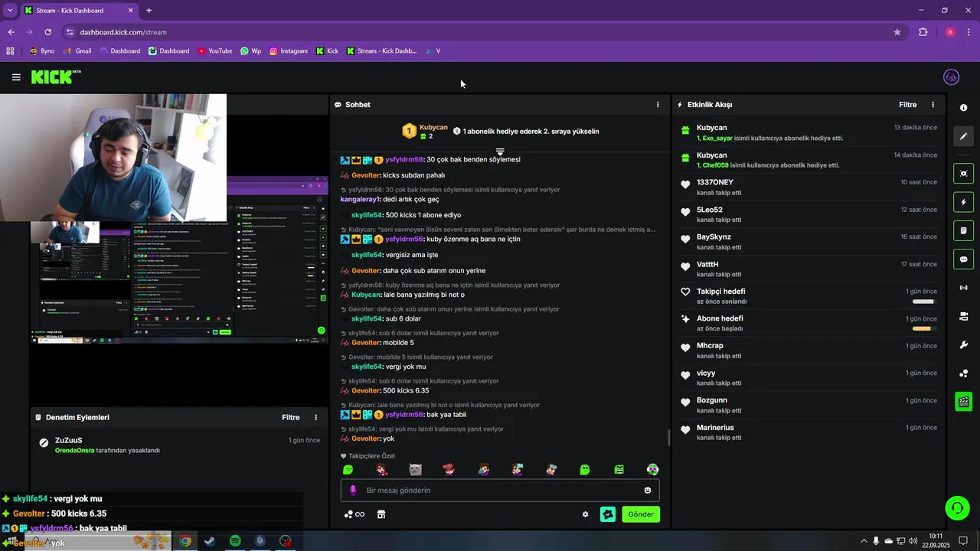Select the Takipçi hedefi activity row
This screenshot has height=551, width=980.
pyautogui.click(x=809, y=295)
